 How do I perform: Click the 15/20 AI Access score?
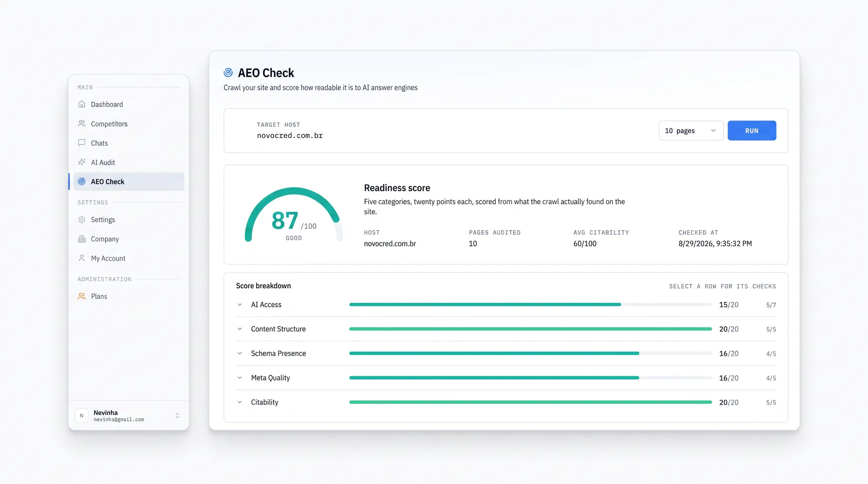pyautogui.click(x=729, y=305)
